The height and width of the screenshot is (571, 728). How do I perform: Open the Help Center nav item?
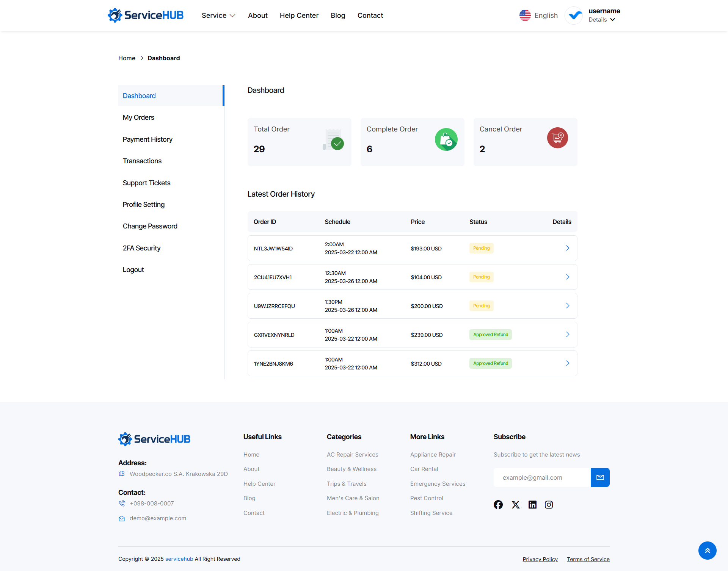tap(299, 16)
